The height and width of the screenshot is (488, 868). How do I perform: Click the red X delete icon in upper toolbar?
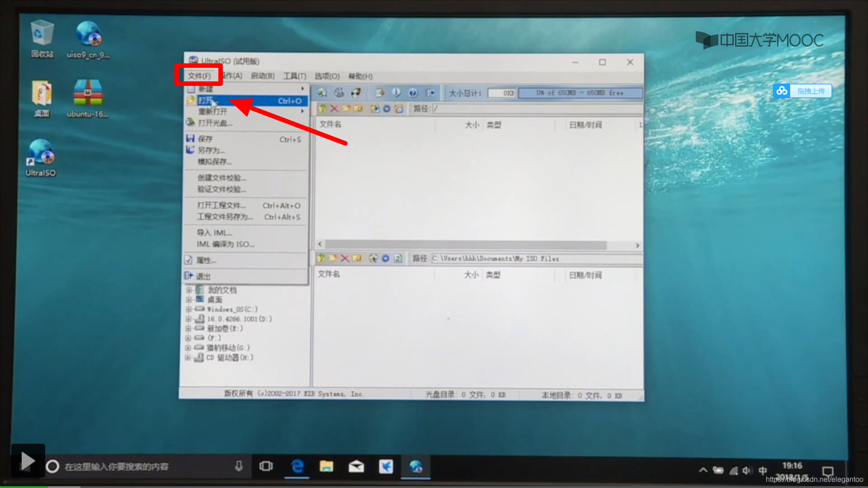[x=335, y=109]
